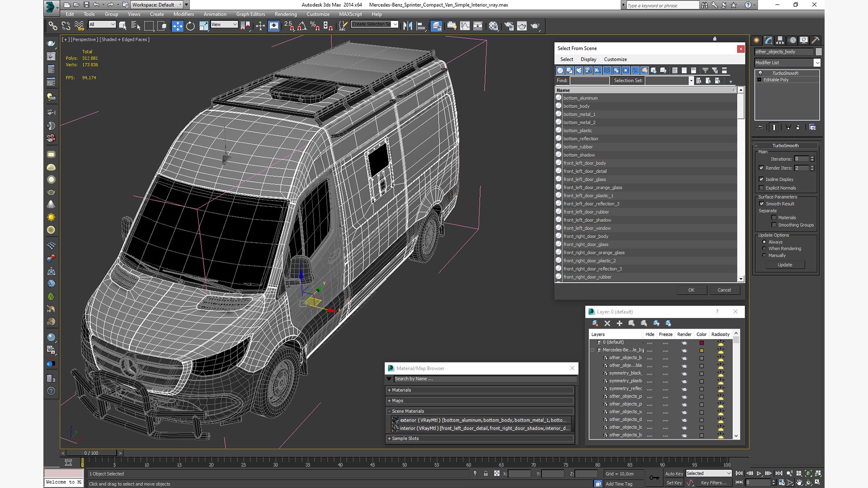Open the Create command panel star tab
The height and width of the screenshot is (488, 868).
(x=756, y=40)
